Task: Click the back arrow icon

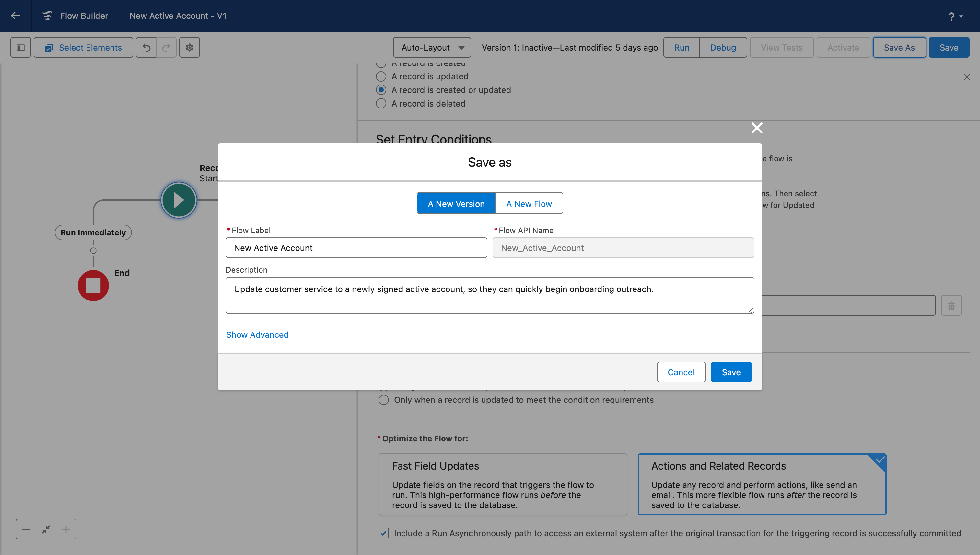Action: [16, 16]
